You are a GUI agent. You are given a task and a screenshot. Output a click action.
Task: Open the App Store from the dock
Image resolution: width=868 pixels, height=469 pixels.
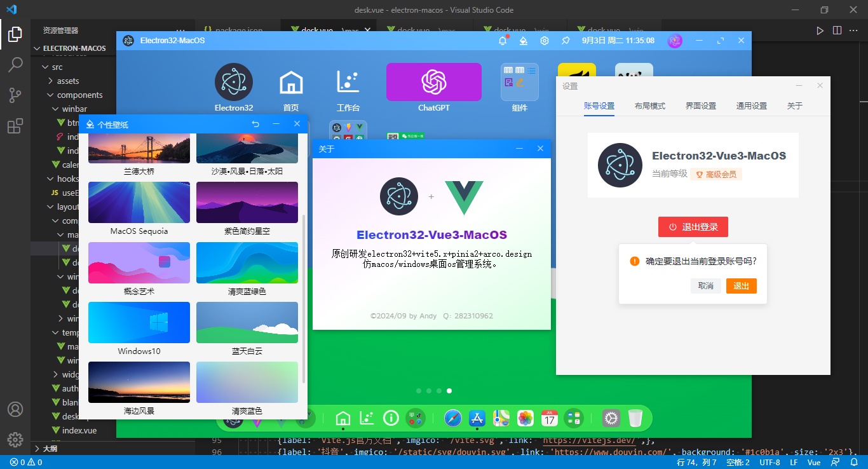click(x=477, y=418)
